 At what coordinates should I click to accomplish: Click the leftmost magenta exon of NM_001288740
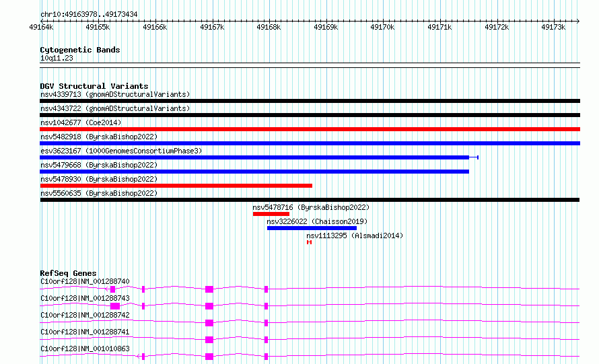point(112,289)
